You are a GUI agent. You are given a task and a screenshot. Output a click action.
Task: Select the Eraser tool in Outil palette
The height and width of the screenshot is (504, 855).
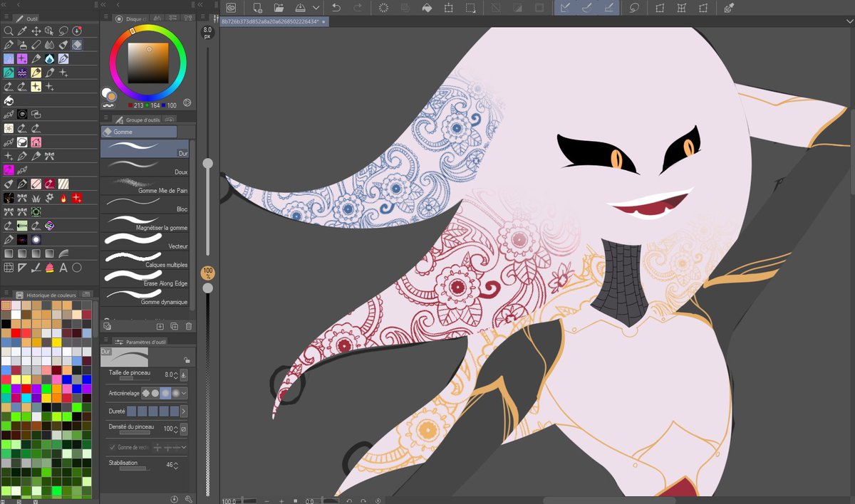(x=77, y=45)
